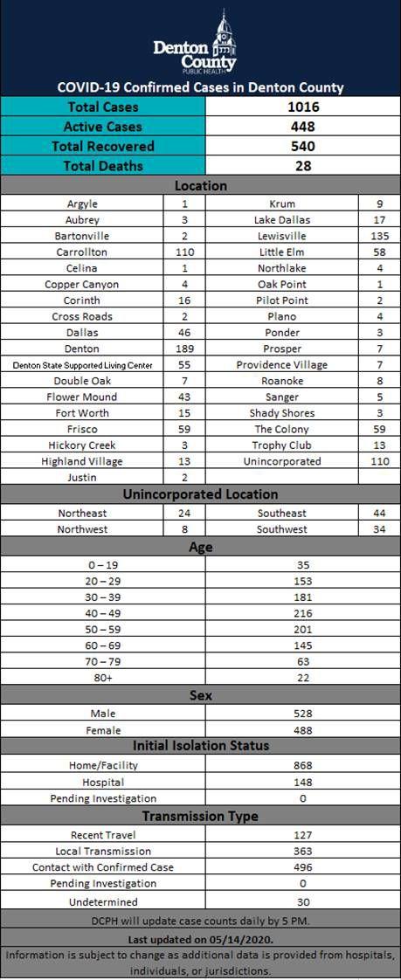Image resolution: width=401 pixels, height=980 pixels.
Task: Click the Age section header
Action: pos(200,547)
